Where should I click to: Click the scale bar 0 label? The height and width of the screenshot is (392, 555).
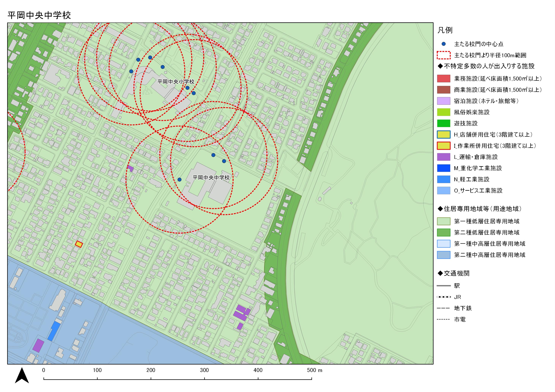pos(43,370)
